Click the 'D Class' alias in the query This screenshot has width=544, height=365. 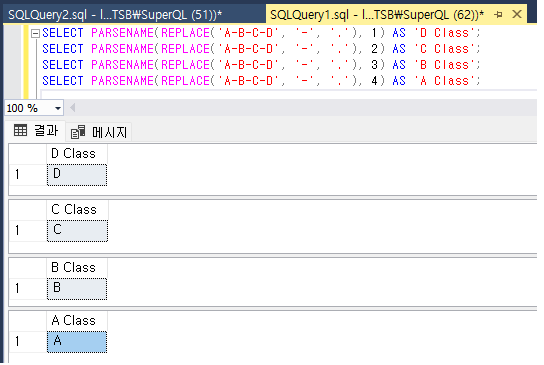[x=446, y=33]
